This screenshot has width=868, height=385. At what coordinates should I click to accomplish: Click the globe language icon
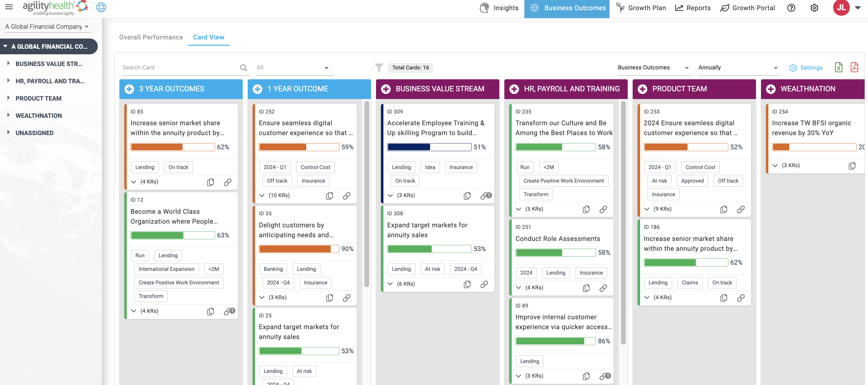tap(101, 7)
